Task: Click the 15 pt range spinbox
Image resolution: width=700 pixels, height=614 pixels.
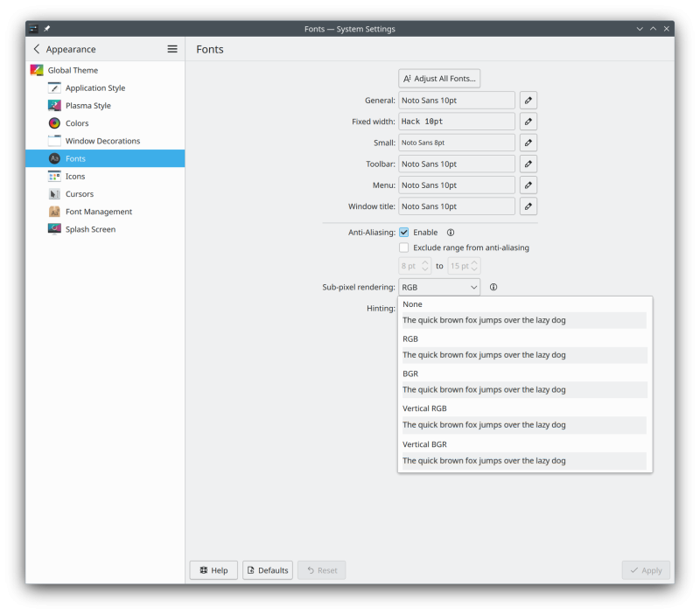Action: [464, 266]
